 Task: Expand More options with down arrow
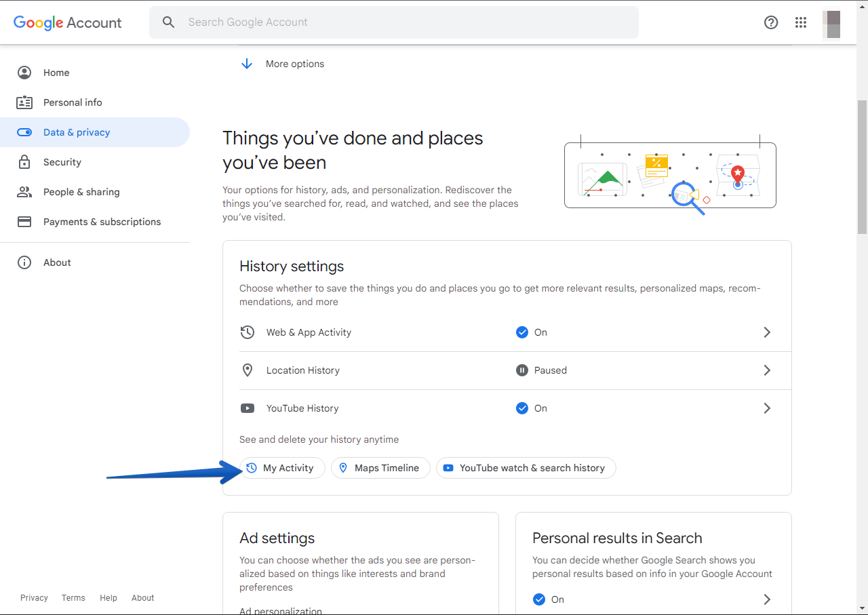click(247, 64)
